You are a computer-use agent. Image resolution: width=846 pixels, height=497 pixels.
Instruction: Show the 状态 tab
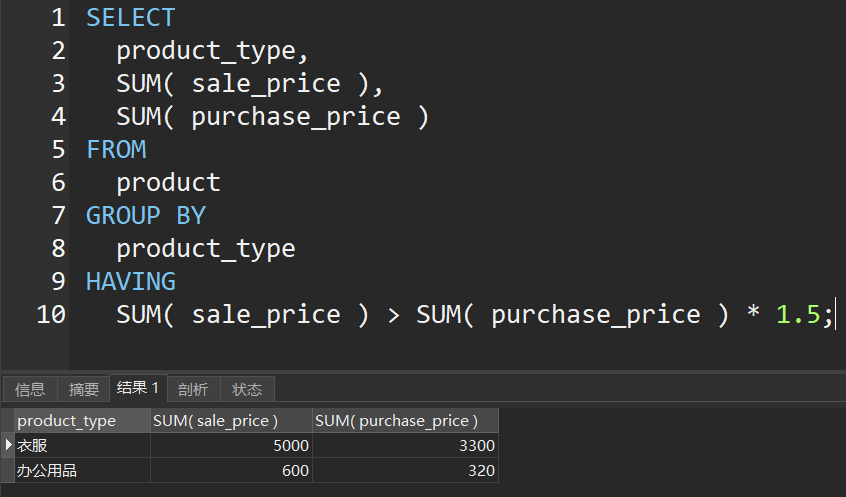point(247,389)
